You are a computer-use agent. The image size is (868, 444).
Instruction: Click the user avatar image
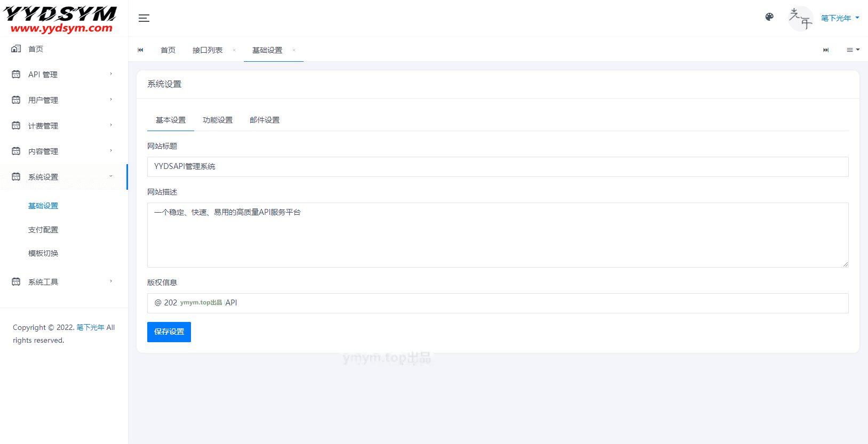tap(801, 19)
